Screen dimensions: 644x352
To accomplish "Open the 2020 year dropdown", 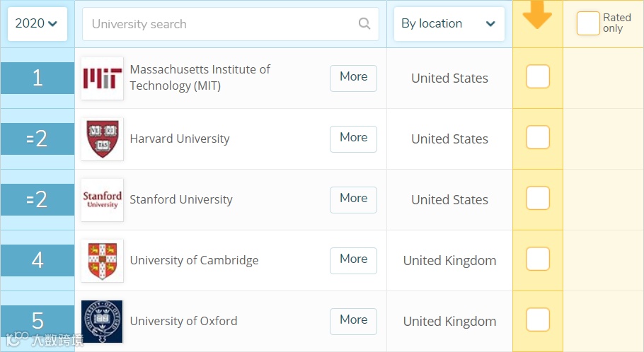I will (x=37, y=24).
